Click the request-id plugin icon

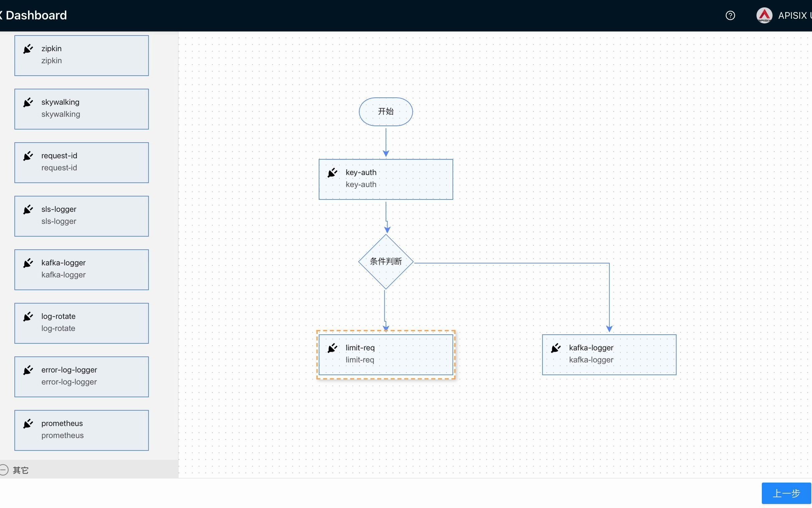27,156
